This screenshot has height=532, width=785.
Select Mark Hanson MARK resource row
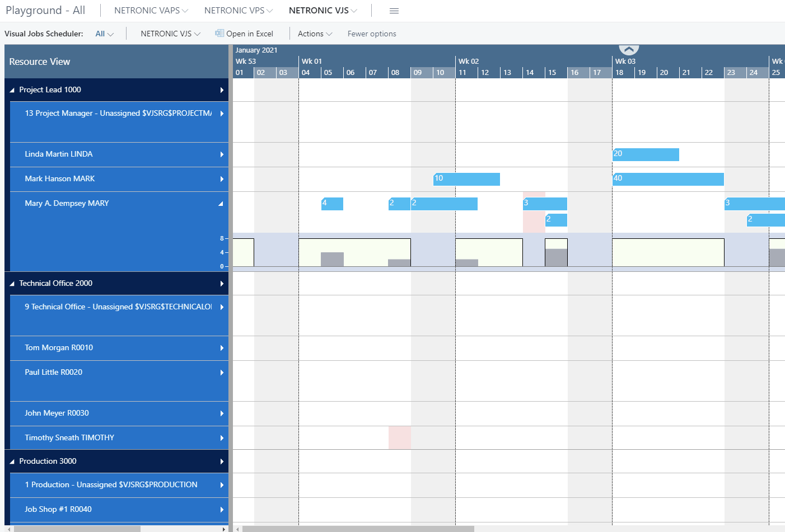(119, 179)
